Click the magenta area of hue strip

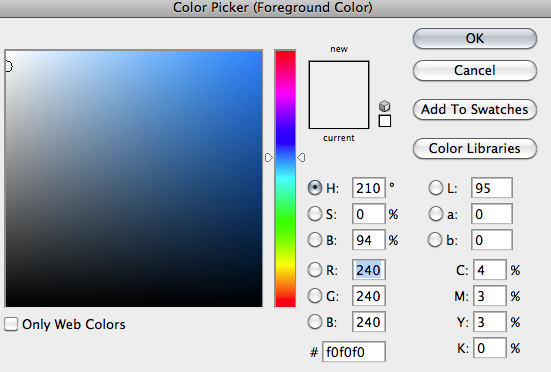tap(285, 92)
